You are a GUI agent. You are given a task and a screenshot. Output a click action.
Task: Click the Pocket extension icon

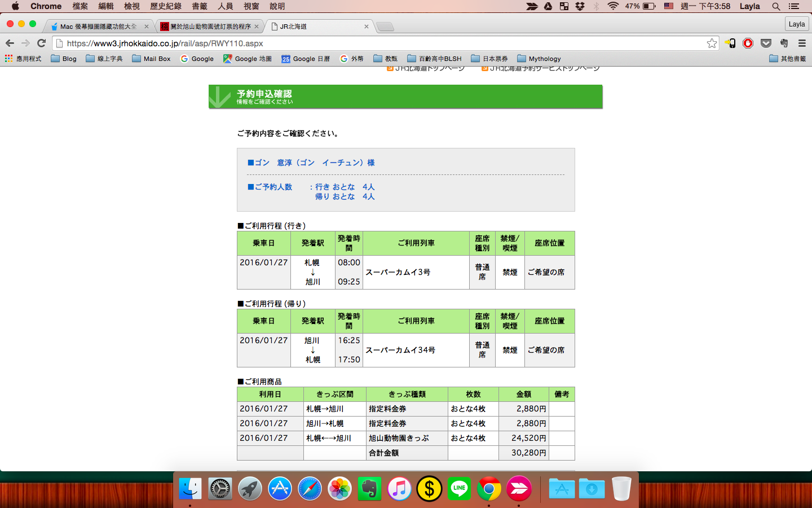[x=766, y=43]
